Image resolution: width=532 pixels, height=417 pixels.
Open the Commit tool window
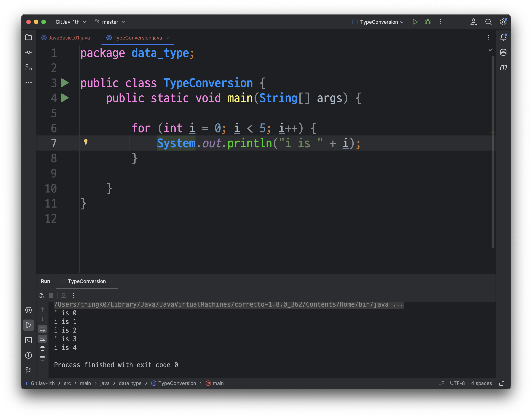[x=29, y=52]
